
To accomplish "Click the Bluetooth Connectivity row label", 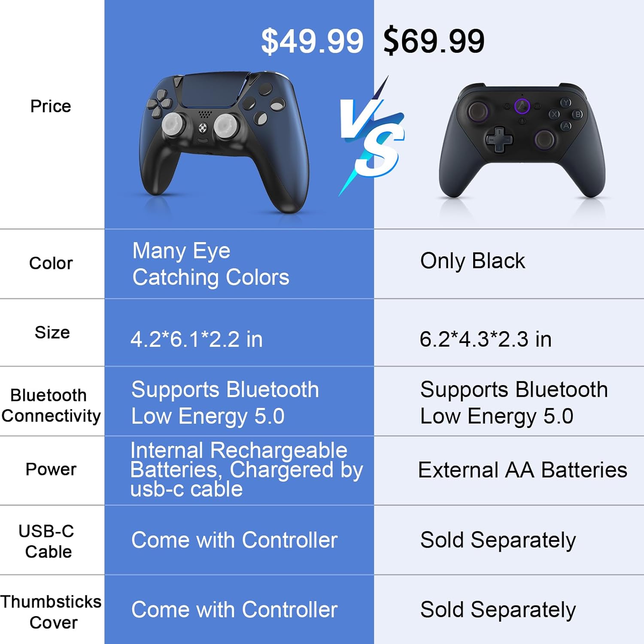I will [51, 405].
